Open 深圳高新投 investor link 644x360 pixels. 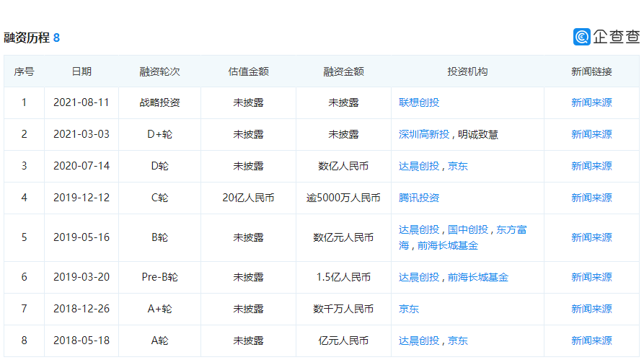(424, 134)
